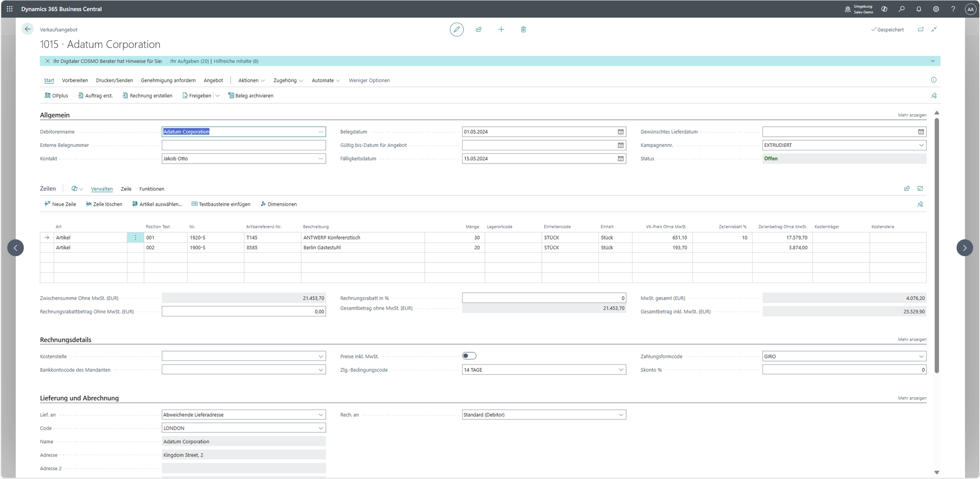
Task: Switch to the Vorbereiten tab
Action: 75,80
